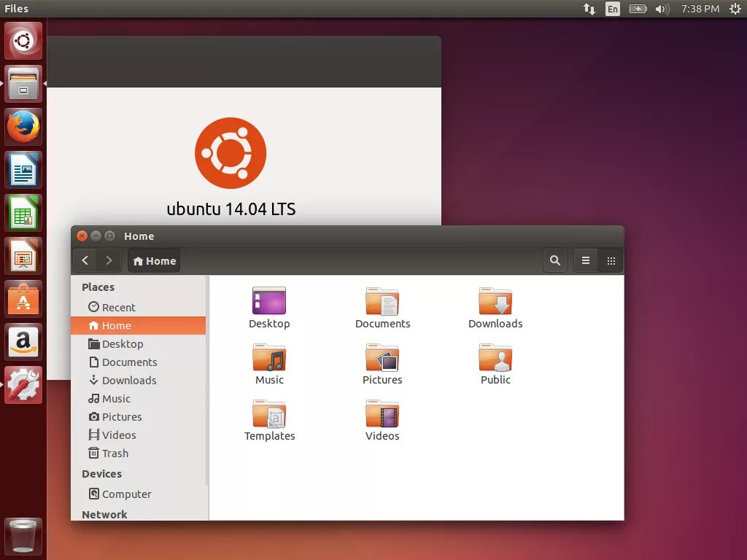Close the Home window
Viewport: 747px width, 560px height.
point(82,236)
